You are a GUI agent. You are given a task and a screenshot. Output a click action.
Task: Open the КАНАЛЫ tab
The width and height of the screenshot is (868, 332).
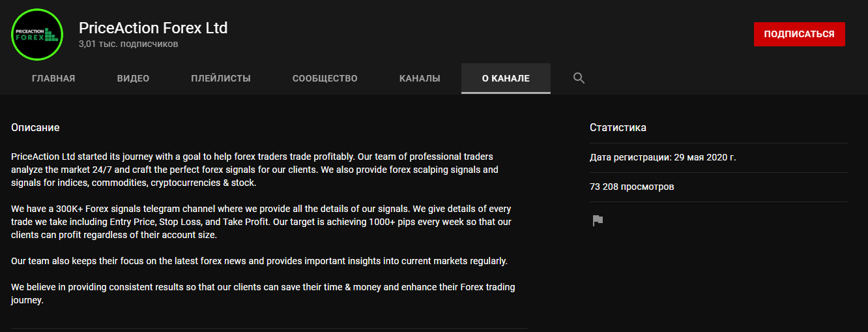point(420,78)
